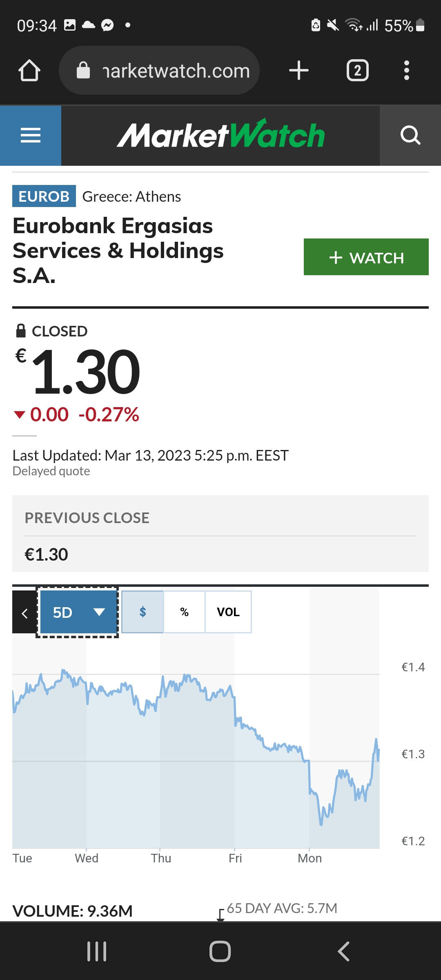The width and height of the screenshot is (441, 980).
Task: Switch chart to percent view
Action: pos(185,612)
